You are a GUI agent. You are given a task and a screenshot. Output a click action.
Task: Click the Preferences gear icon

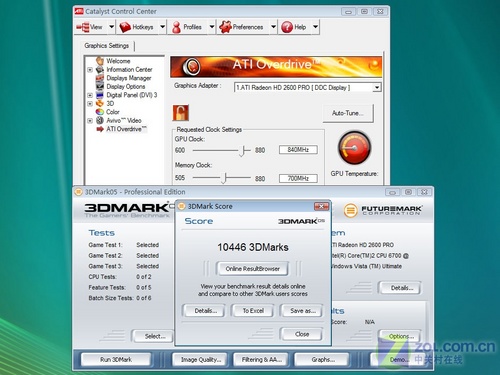225,27
